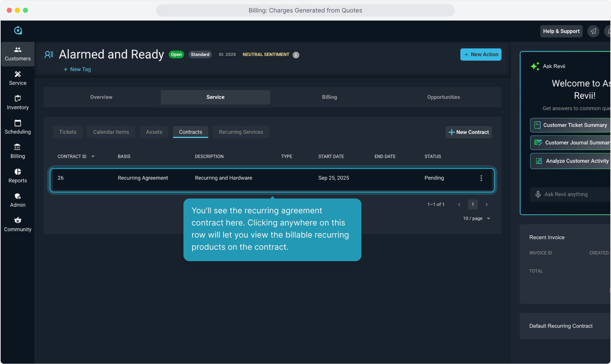This screenshot has height=364, width=611.
Task: Open Community from the sidebar
Action: (x=18, y=224)
